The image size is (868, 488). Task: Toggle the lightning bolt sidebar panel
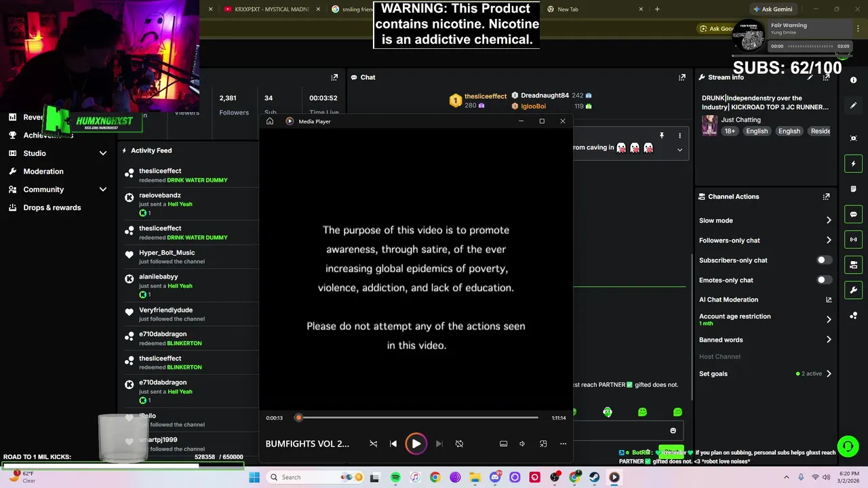(x=853, y=163)
